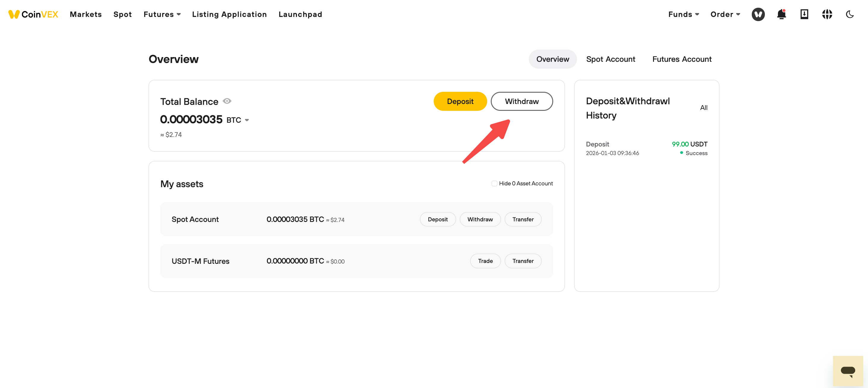
Task: Expand the Order dropdown menu
Action: coord(725,14)
